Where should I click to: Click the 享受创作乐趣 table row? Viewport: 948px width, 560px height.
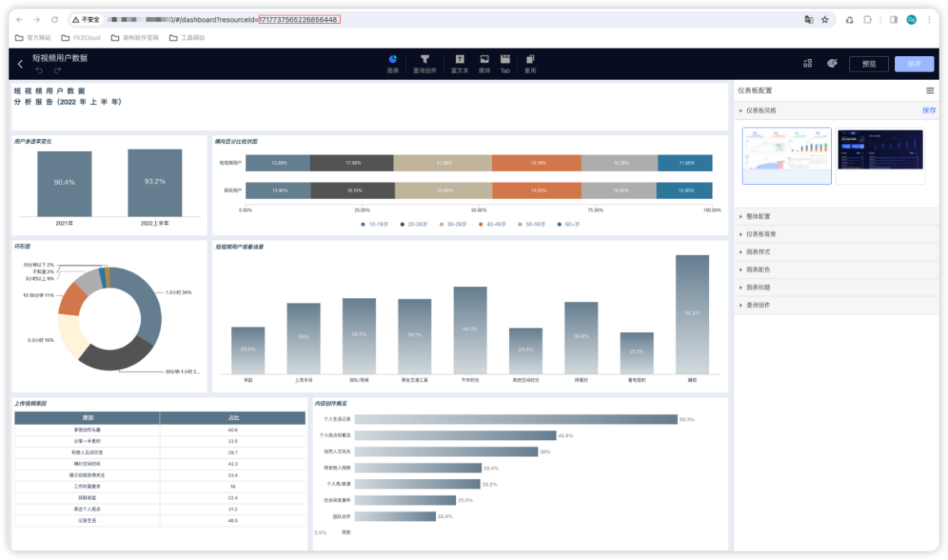(160, 429)
